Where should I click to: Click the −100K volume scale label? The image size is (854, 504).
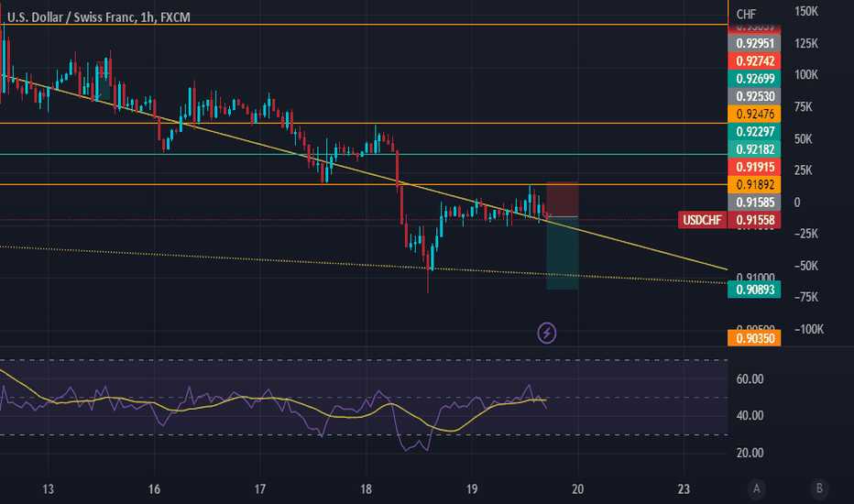tap(809, 329)
